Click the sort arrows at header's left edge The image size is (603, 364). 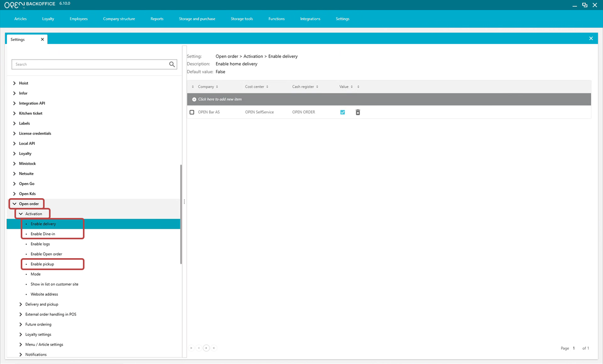coord(193,87)
